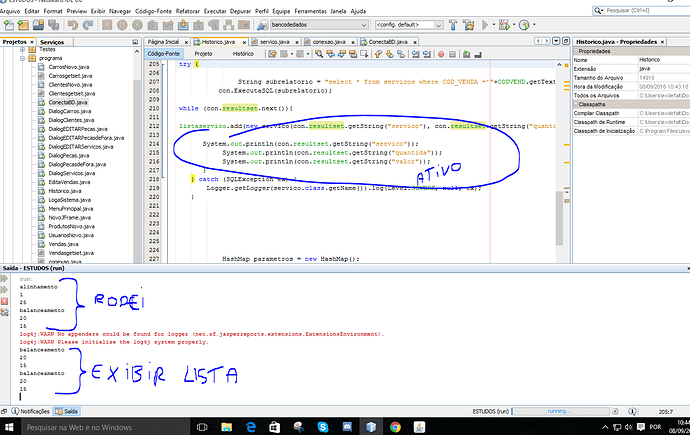This screenshot has height=435, width=690.
Task: Click the Profile Project toolbar icon
Action: pyautogui.click(x=524, y=25)
